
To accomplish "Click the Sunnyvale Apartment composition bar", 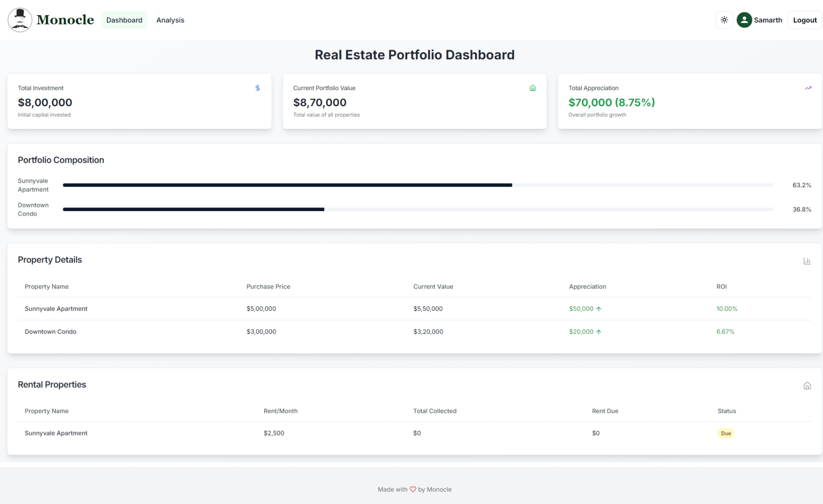I will pyautogui.click(x=418, y=185).
